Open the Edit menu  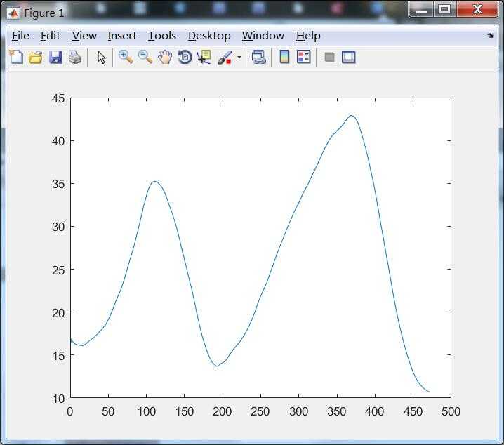(x=51, y=36)
